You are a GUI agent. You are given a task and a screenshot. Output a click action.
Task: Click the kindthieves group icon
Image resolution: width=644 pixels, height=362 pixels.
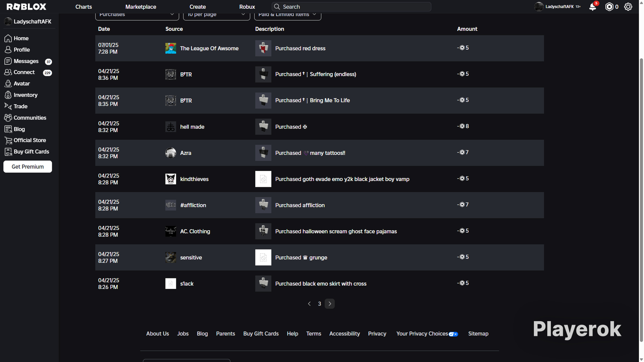click(171, 179)
